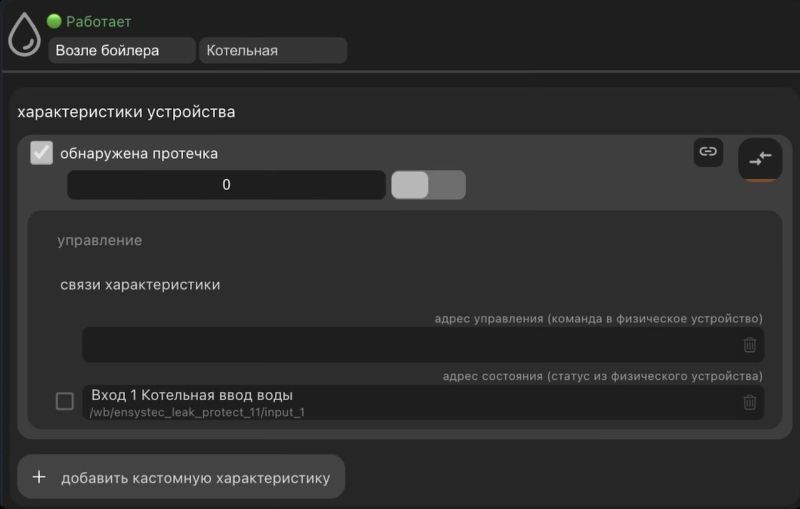Toggle the leak detected switch
This screenshot has width=800, height=509.
tap(428, 185)
